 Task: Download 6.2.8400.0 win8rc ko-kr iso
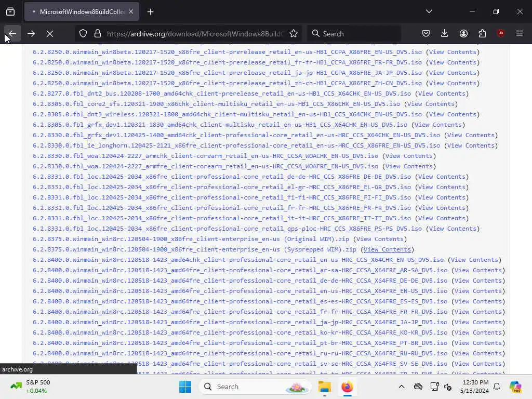(240, 332)
